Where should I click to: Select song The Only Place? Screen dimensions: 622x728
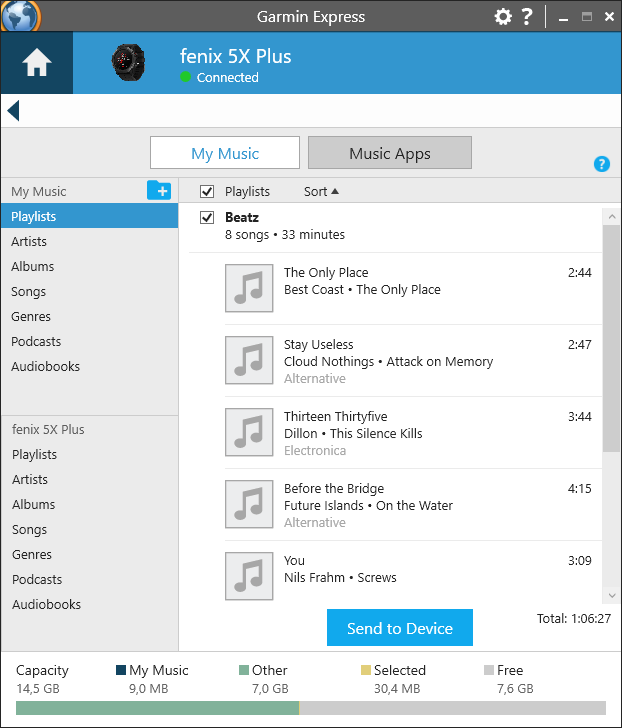point(414,288)
